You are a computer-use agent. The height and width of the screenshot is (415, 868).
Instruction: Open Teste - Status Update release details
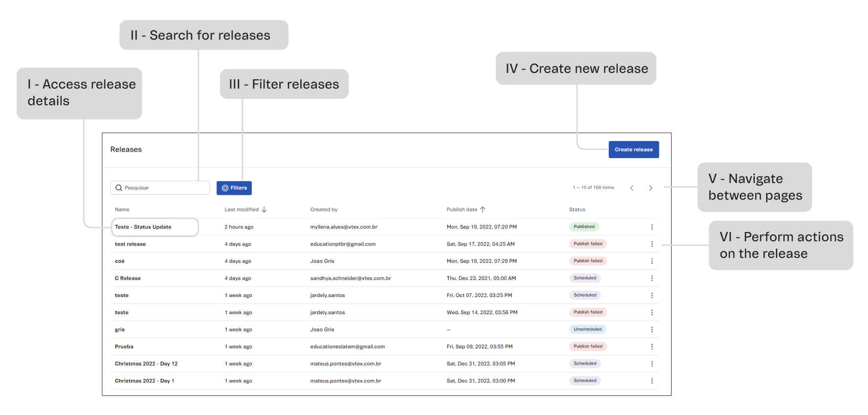[x=143, y=227]
